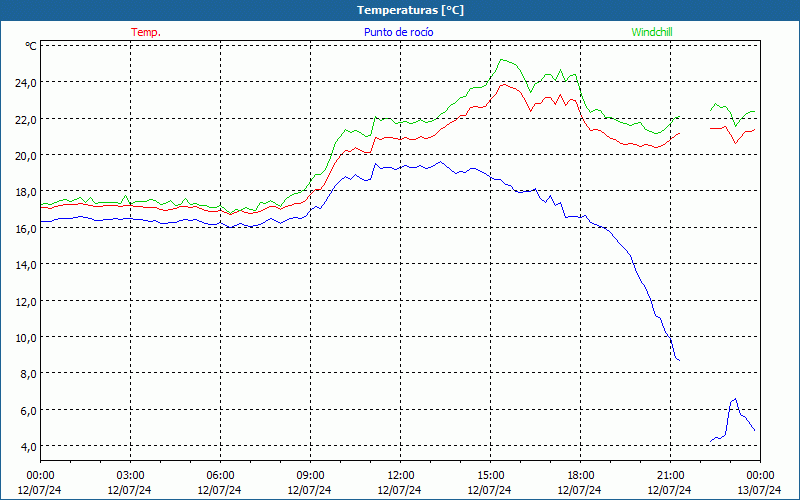Click the '09:00' time axis label
This screenshot has height=500, width=800.
tap(310, 476)
